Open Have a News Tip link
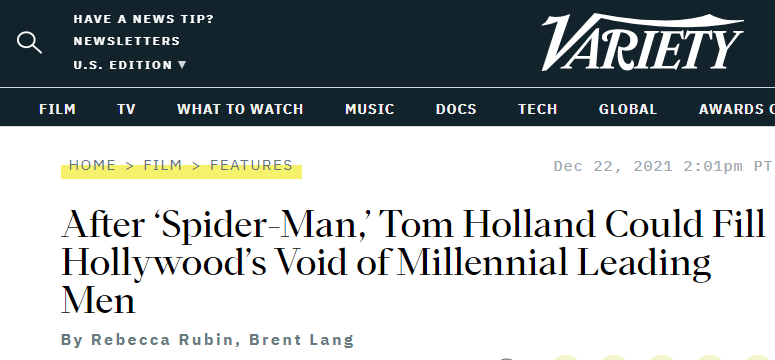This screenshot has width=775, height=360. tap(143, 19)
